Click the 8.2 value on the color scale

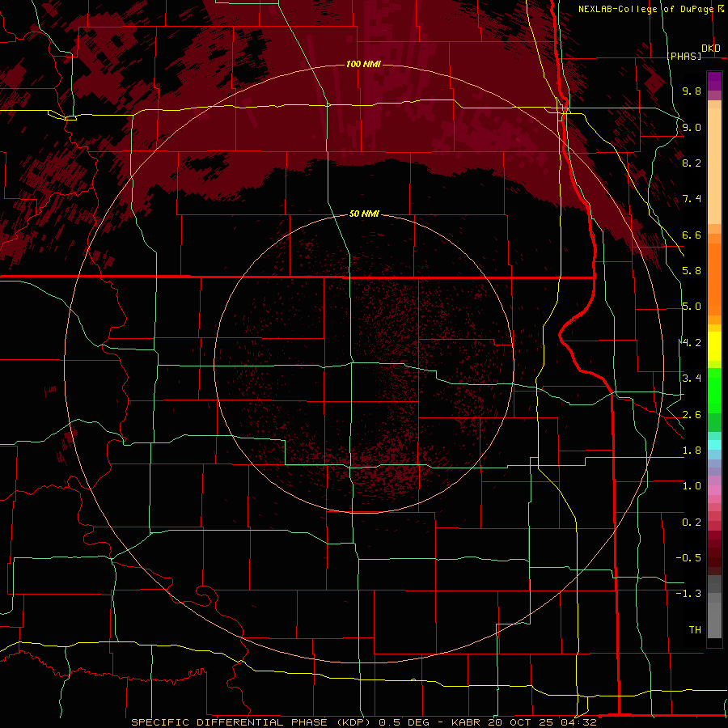tap(692, 163)
